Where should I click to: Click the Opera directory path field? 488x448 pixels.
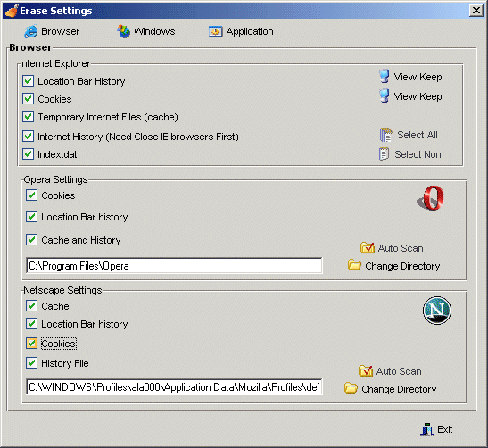tap(174, 266)
